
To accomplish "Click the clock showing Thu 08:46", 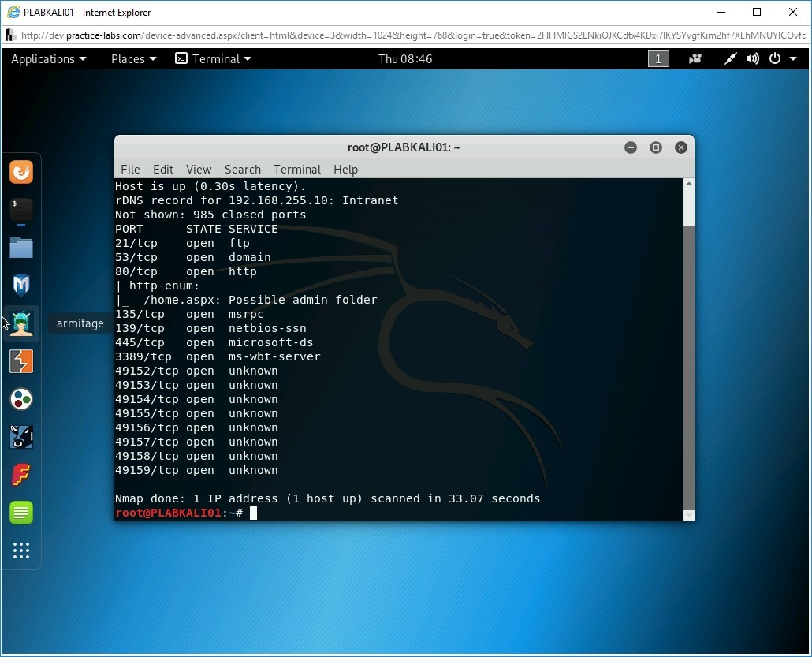I will click(x=405, y=59).
